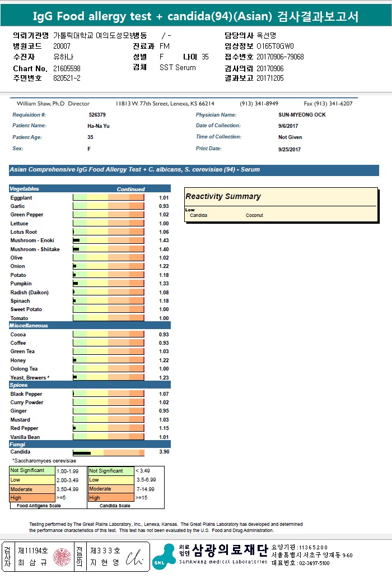
Task: Click the Candida reactivity bar
Action: 109,452
